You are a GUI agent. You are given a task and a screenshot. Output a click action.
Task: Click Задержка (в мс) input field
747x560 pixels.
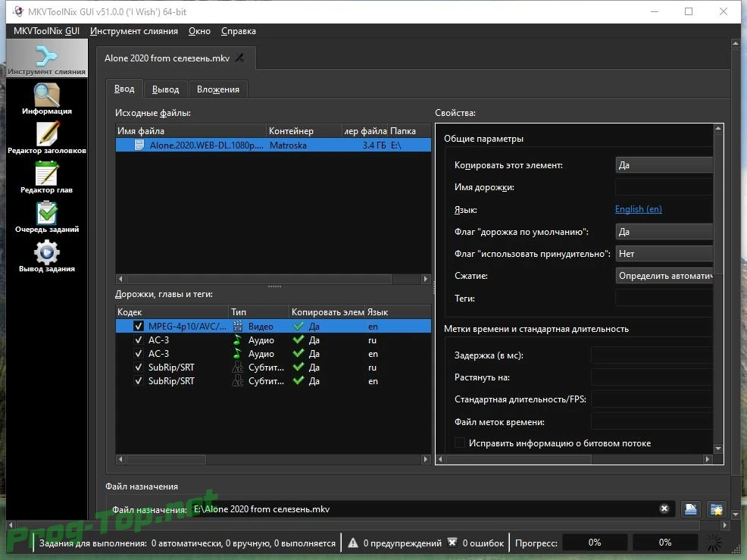point(652,355)
